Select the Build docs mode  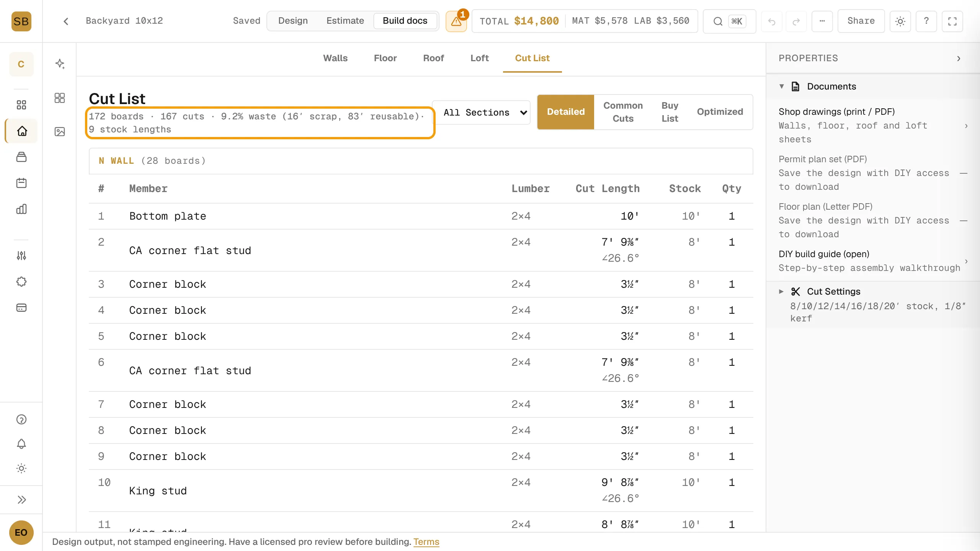(405, 21)
